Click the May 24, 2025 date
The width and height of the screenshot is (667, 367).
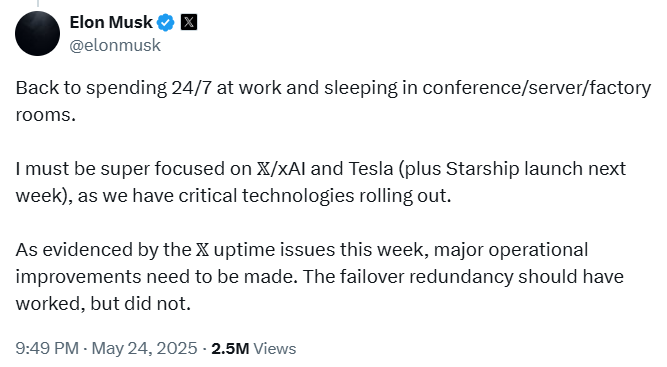(145, 348)
